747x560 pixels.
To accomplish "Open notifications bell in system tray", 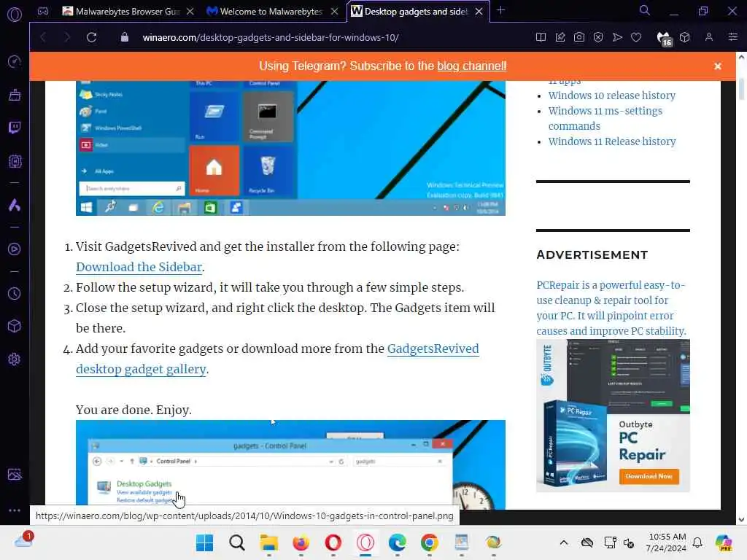I will click(697, 542).
